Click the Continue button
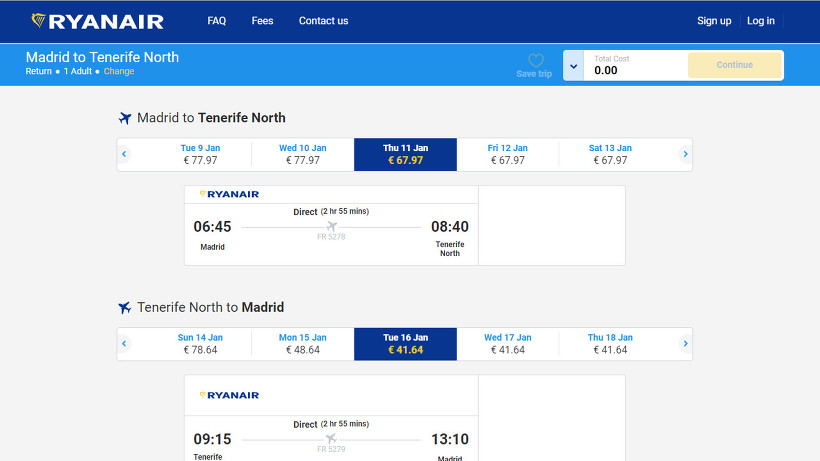This screenshot has width=820, height=461. pyautogui.click(x=735, y=65)
